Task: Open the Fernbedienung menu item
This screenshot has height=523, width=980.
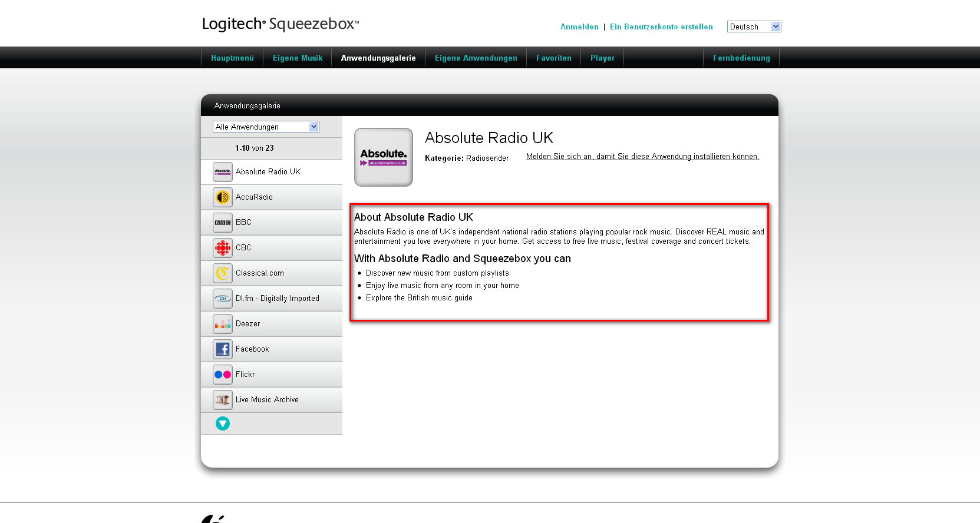Action: pos(741,58)
